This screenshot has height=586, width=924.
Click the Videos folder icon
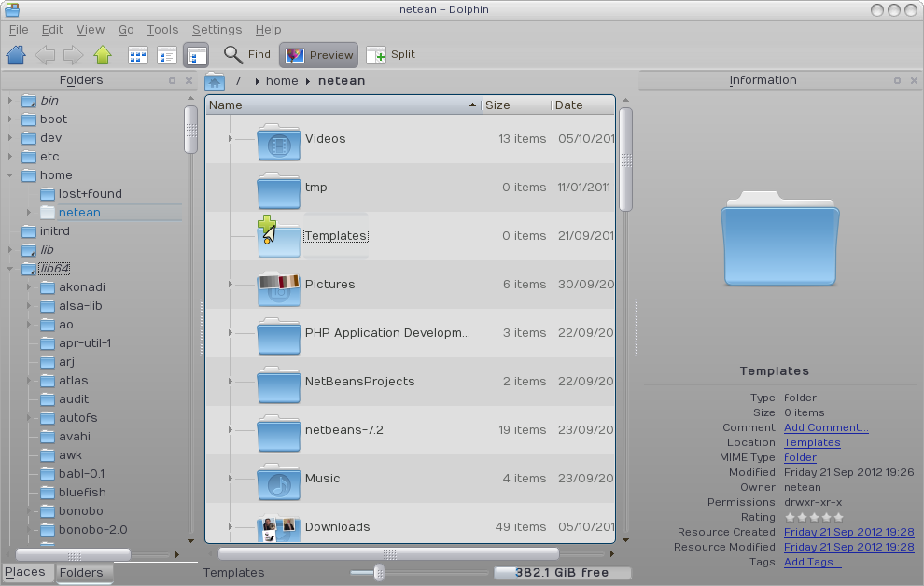click(x=279, y=141)
